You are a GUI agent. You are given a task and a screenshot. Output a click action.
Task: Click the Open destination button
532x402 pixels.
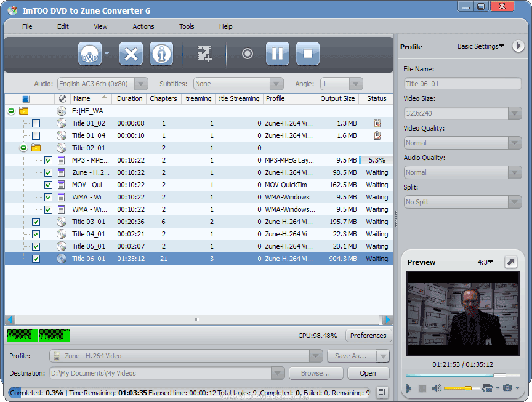point(368,373)
